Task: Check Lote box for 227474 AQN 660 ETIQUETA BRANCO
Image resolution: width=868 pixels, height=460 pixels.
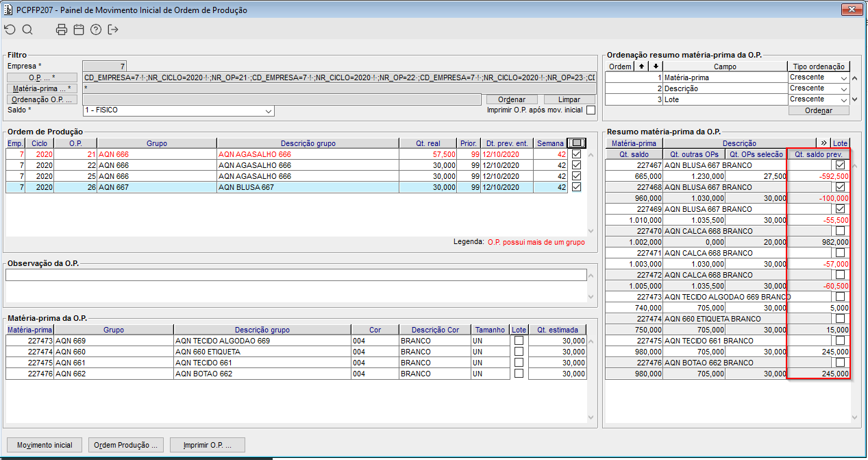Action: (x=840, y=319)
